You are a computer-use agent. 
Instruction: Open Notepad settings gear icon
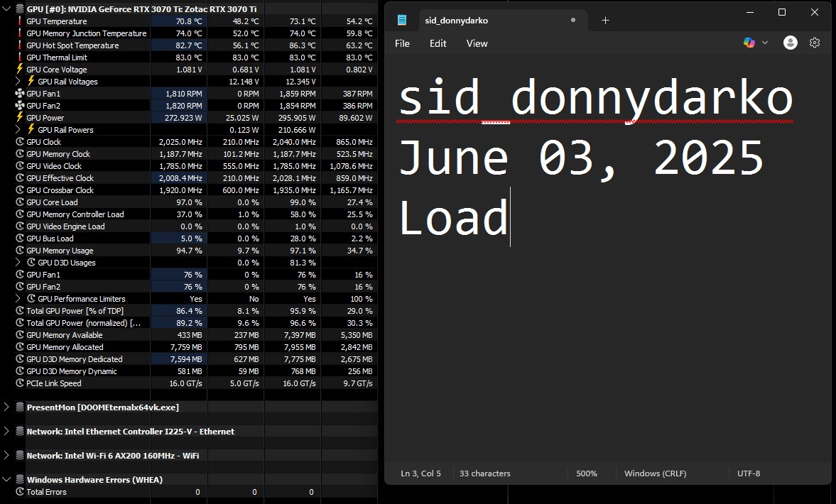tap(814, 43)
